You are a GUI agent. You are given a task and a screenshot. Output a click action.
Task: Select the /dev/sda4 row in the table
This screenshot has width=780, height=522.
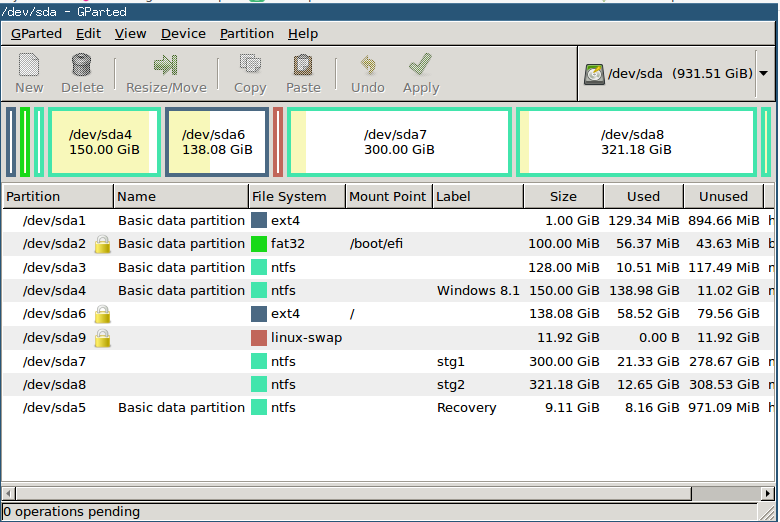coord(389,291)
